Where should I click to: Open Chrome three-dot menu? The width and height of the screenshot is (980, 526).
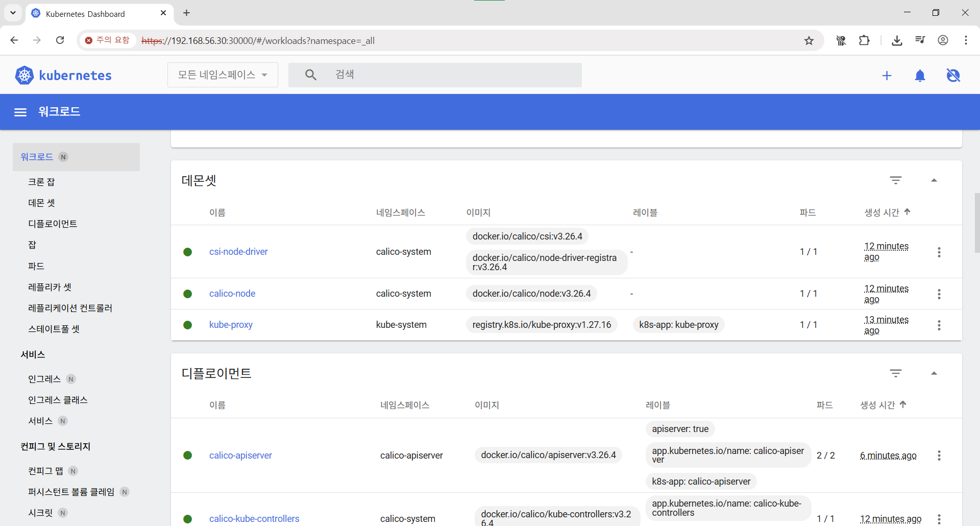(966, 40)
